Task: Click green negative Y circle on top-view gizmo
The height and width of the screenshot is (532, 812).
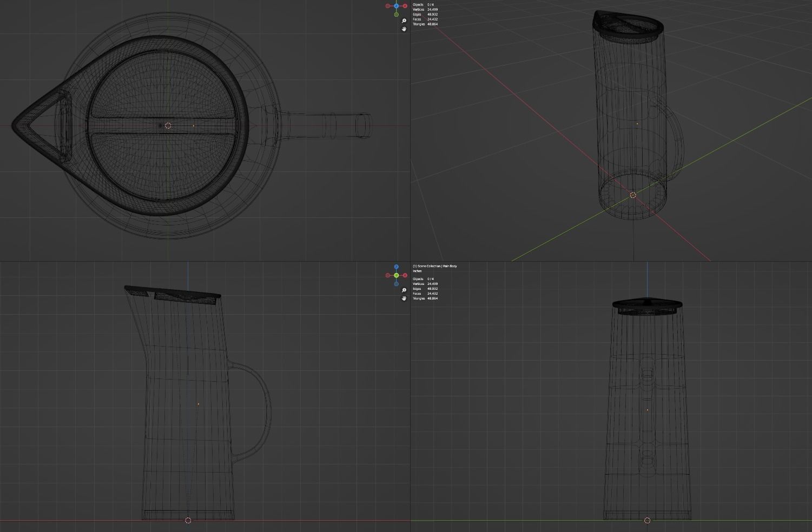Action: 397,15
